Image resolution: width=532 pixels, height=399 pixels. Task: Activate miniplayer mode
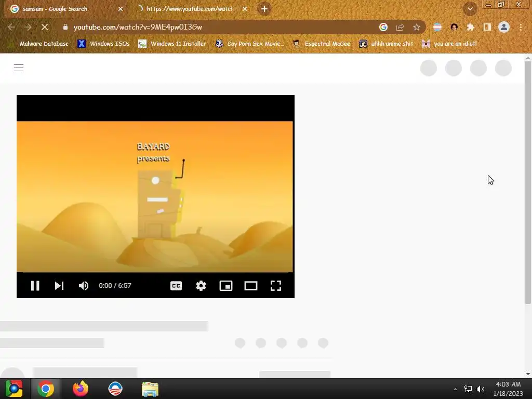(x=226, y=286)
